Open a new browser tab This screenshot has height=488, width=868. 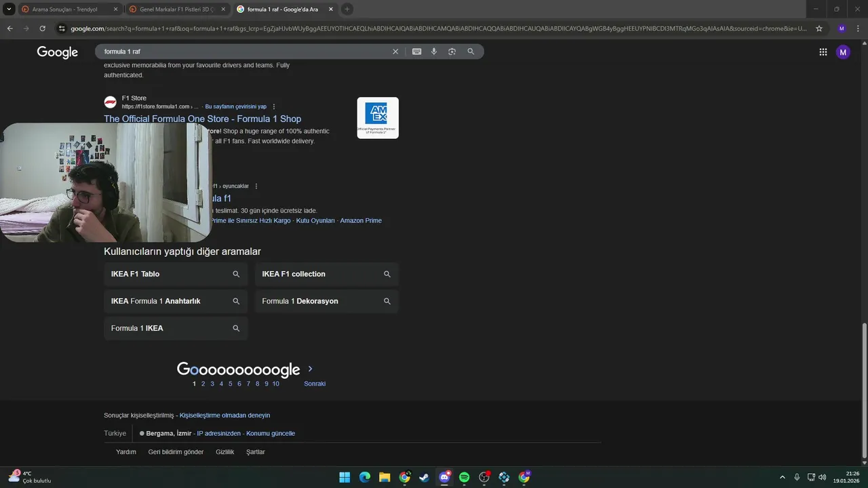point(347,9)
